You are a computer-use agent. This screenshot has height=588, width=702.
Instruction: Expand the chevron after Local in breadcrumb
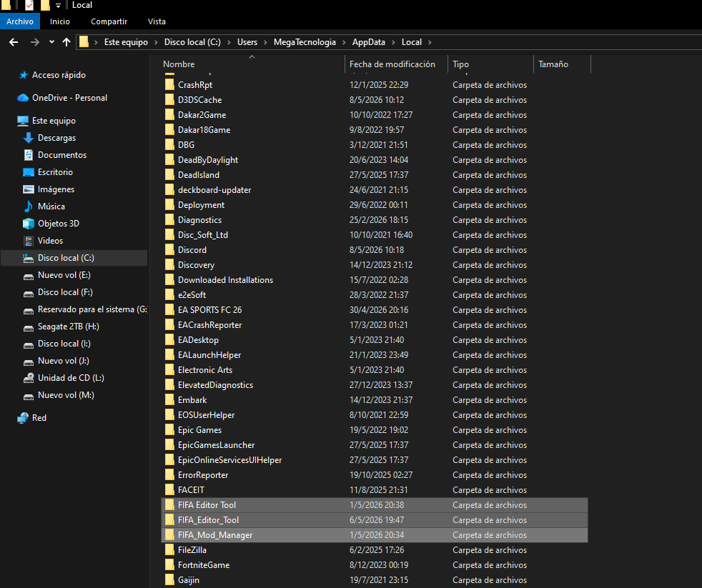[x=430, y=42]
